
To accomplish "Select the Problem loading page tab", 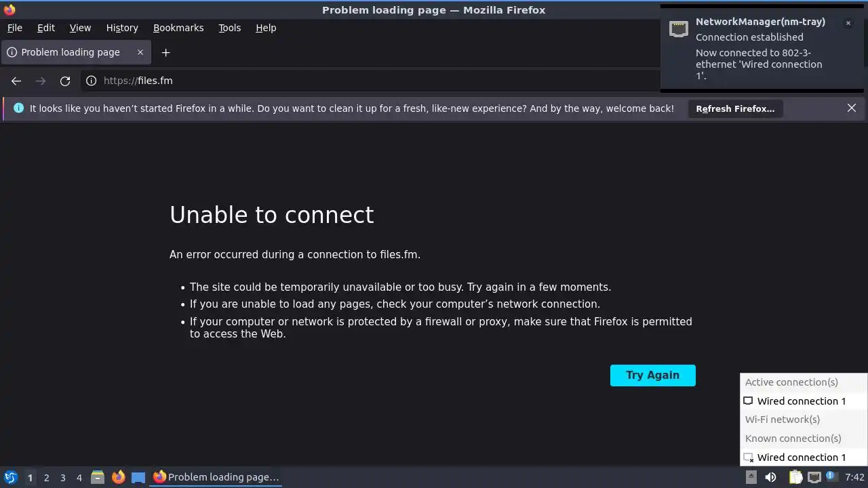I will [x=75, y=52].
